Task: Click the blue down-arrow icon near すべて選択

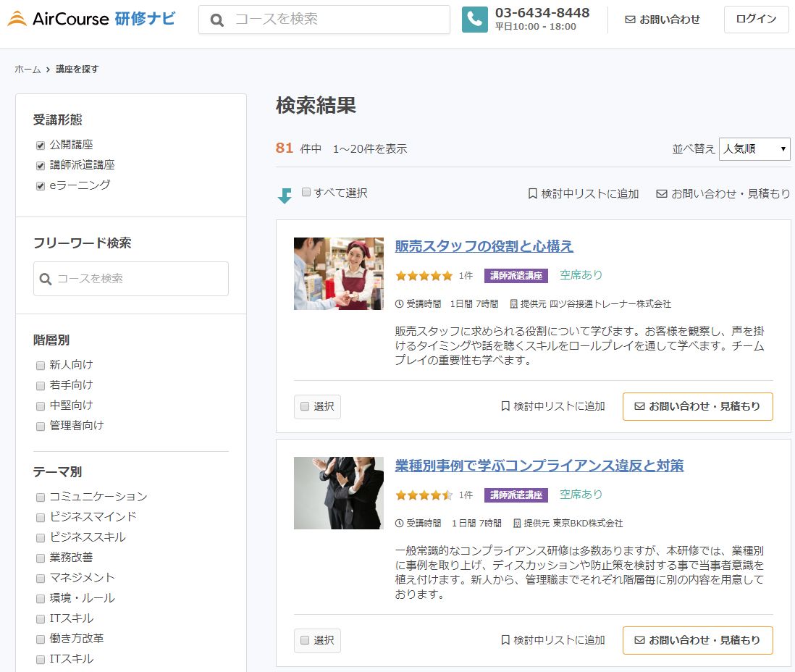Action: [284, 196]
